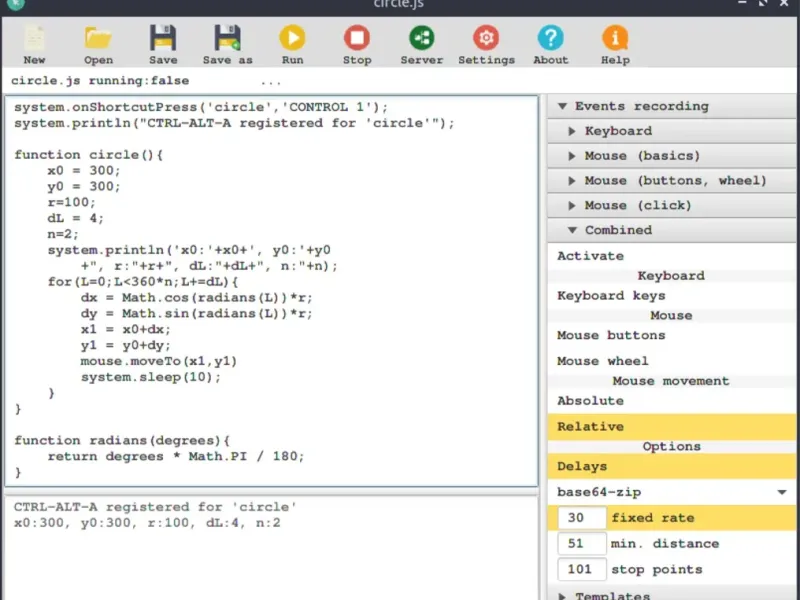Click the Save as floppy icon
The height and width of the screenshot is (600, 800).
228,38
